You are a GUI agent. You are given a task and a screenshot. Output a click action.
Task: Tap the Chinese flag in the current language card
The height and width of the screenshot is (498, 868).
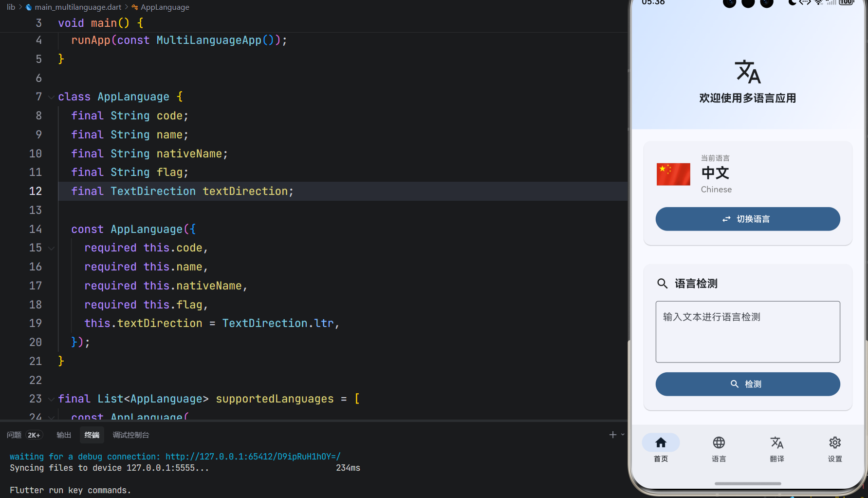[673, 174]
